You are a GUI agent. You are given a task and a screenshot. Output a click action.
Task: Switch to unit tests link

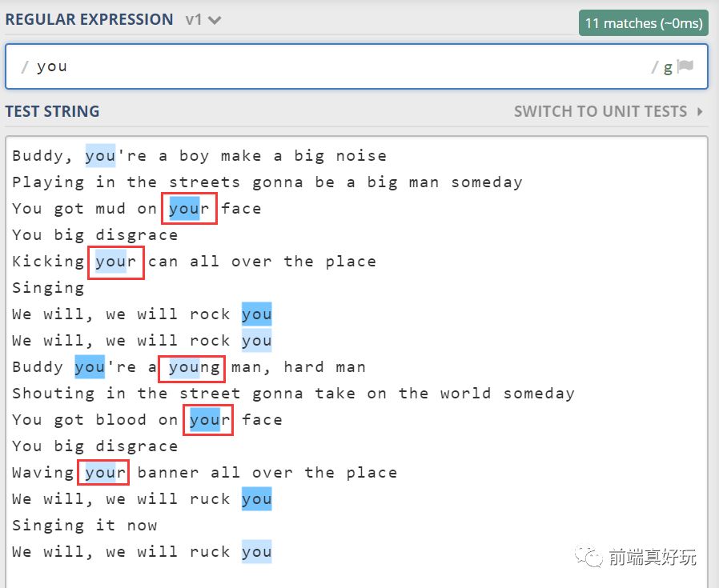click(x=601, y=111)
